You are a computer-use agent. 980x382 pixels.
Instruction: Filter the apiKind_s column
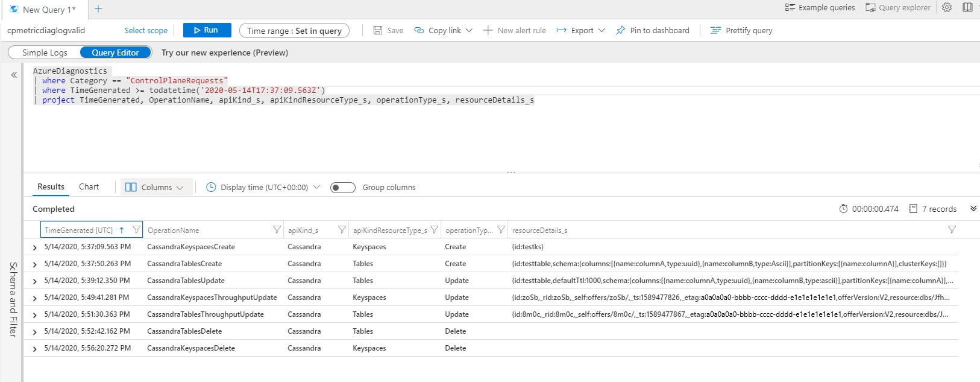(342, 230)
